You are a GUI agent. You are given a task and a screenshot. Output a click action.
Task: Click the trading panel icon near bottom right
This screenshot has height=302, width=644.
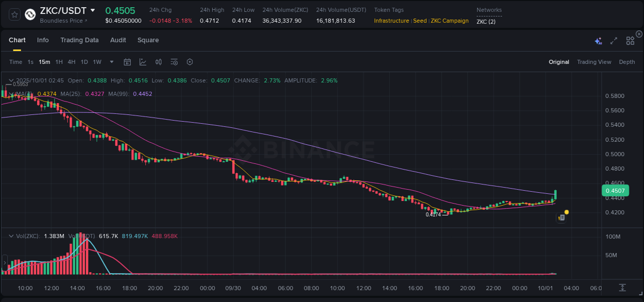click(562, 217)
